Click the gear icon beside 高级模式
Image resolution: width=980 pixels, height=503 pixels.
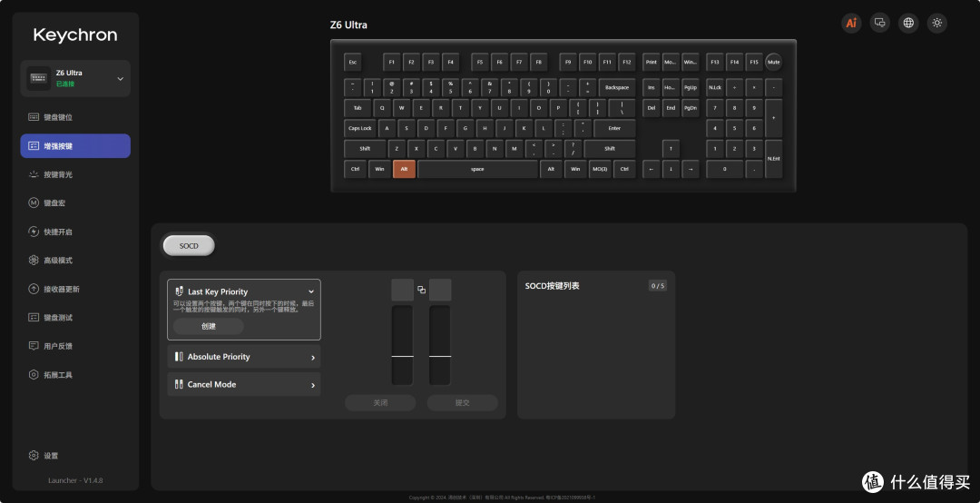[x=34, y=261]
